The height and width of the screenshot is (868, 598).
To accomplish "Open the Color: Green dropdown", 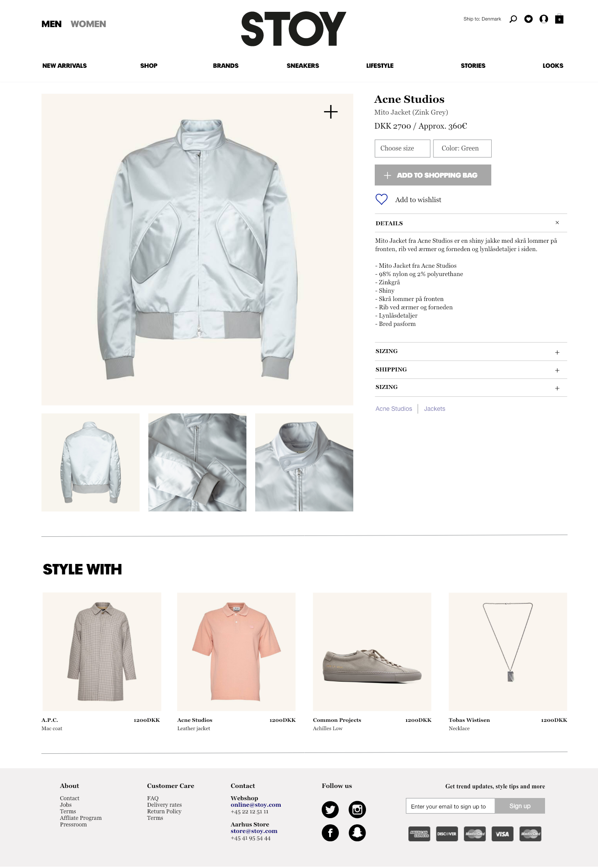I will (462, 148).
